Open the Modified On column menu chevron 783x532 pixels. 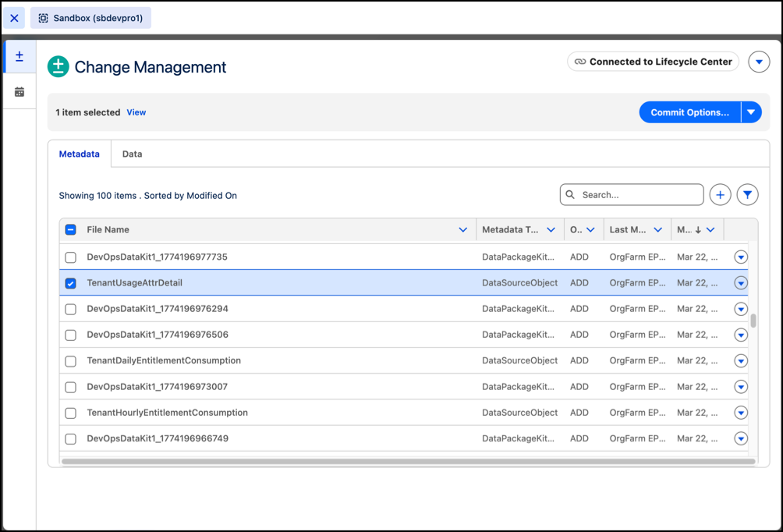tap(710, 230)
